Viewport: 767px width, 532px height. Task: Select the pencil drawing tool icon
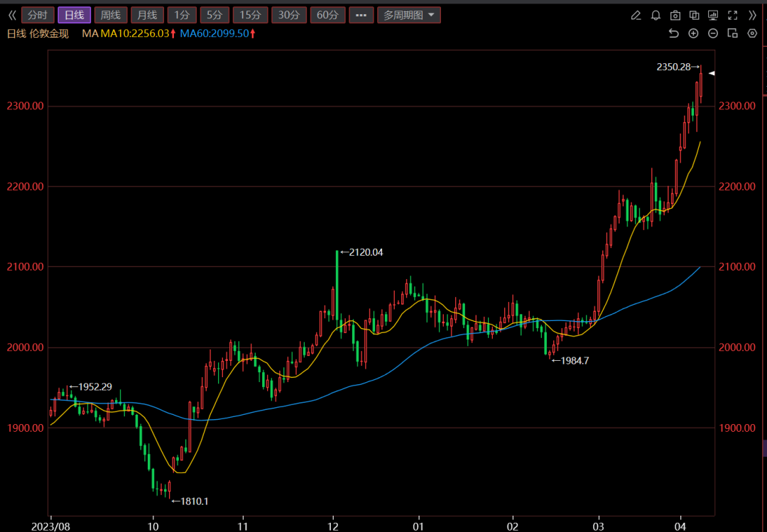tap(636, 15)
